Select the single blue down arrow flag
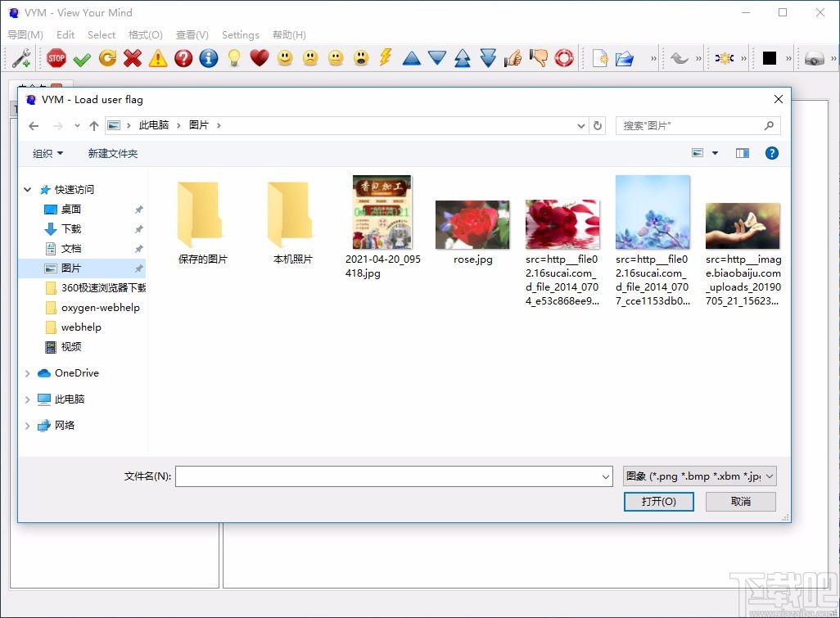Viewport: 840px width, 618px height. [437, 58]
